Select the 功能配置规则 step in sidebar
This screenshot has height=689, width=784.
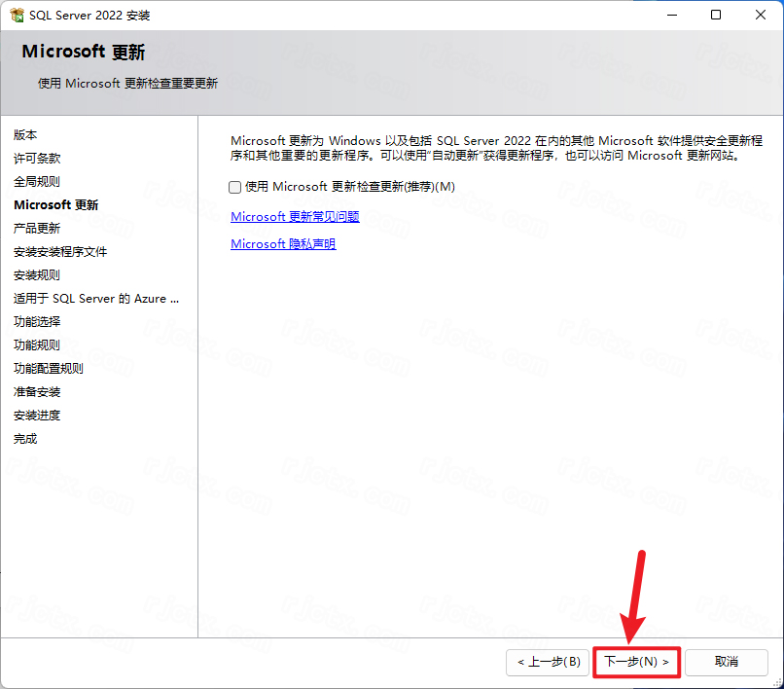[x=49, y=369]
